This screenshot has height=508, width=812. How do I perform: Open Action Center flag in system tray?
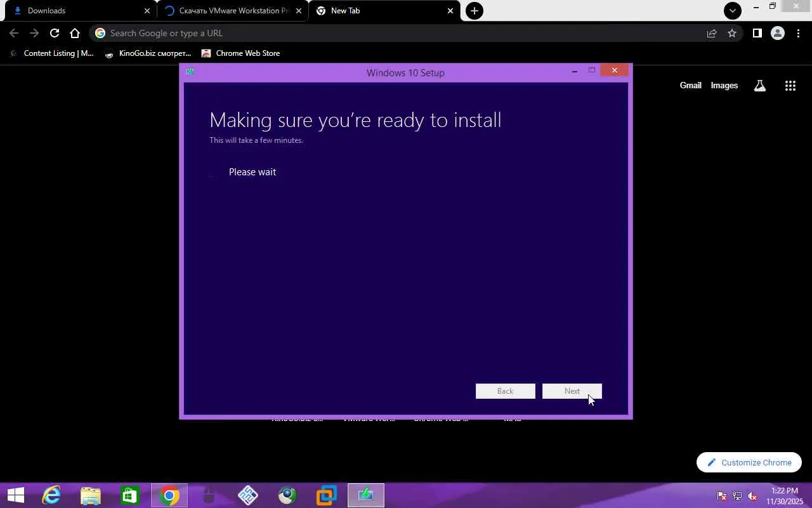coord(722,496)
